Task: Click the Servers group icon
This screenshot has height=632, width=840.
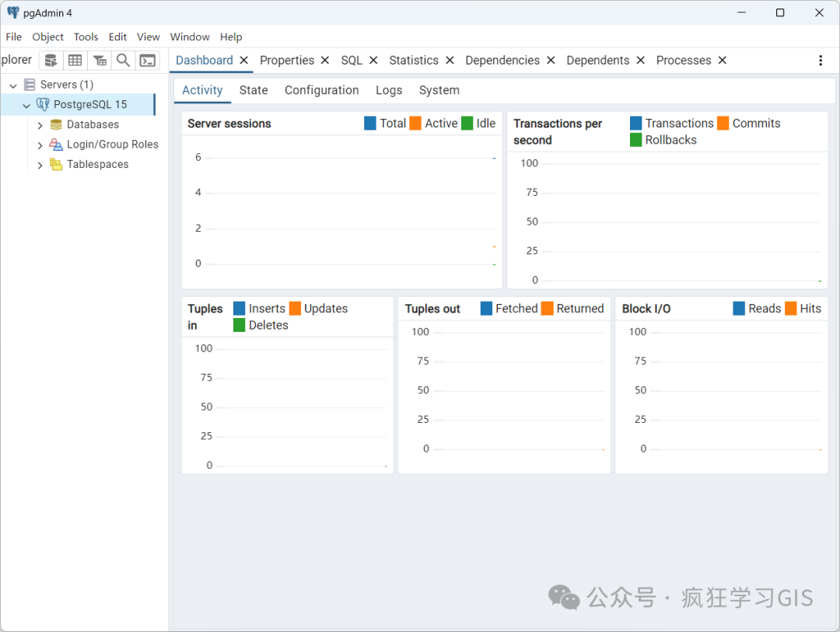Action: coord(30,85)
